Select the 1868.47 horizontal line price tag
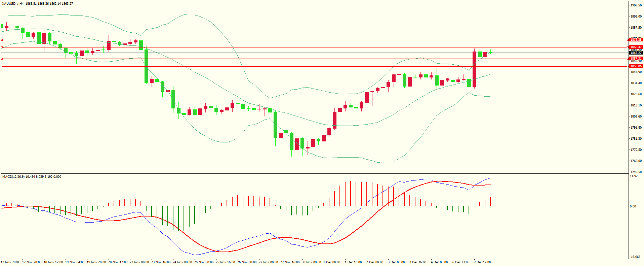644x266 pixels. tap(636, 47)
